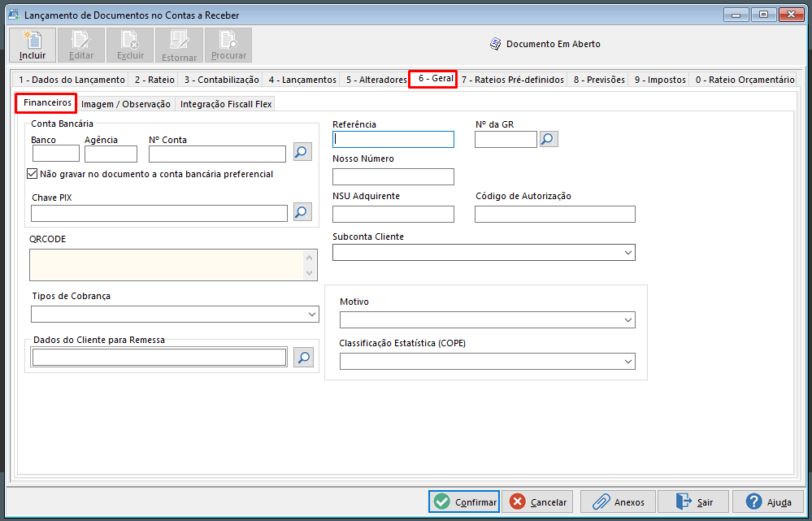This screenshot has height=521, width=812.
Task: Click the Nº da GR input field
Action: click(x=506, y=139)
